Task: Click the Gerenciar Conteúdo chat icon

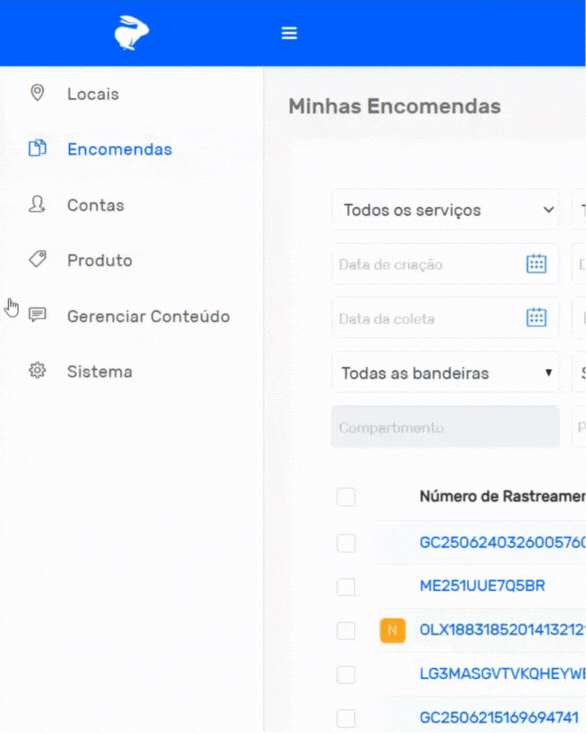Action: coord(37,315)
